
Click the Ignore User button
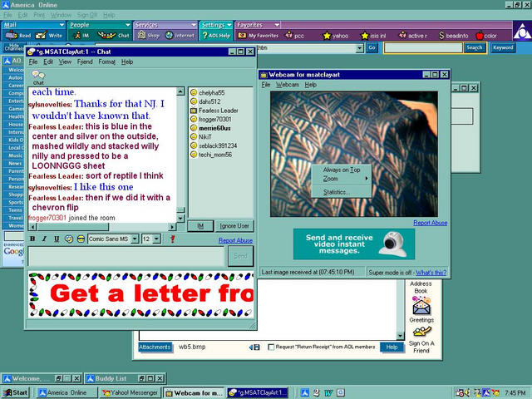tap(234, 226)
